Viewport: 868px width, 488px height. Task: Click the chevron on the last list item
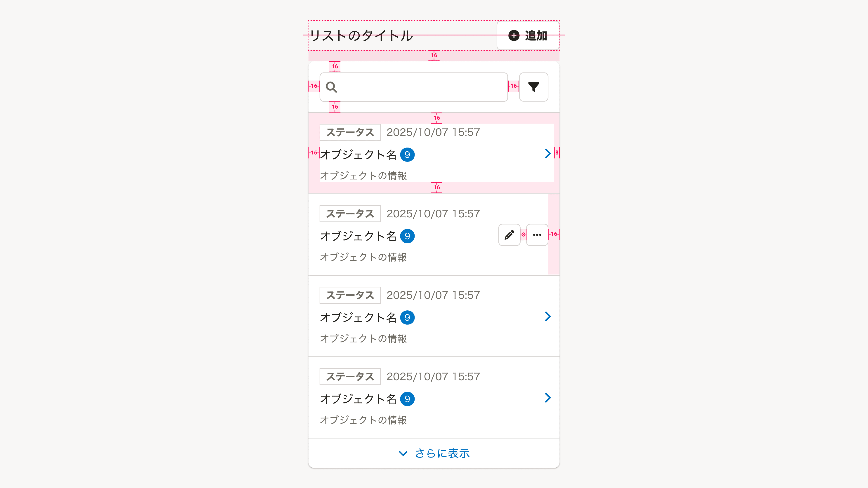point(548,398)
